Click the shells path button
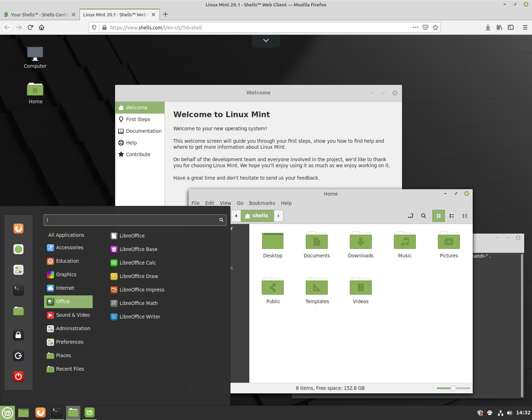Viewport: 532px width, 420px height. [x=257, y=216]
